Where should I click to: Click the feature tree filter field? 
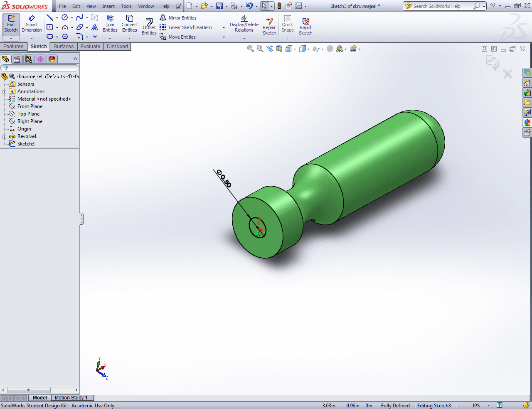click(x=40, y=68)
